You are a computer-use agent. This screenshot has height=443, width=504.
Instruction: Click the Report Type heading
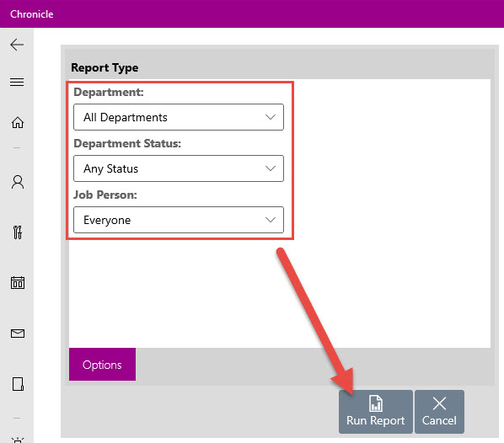(x=105, y=67)
